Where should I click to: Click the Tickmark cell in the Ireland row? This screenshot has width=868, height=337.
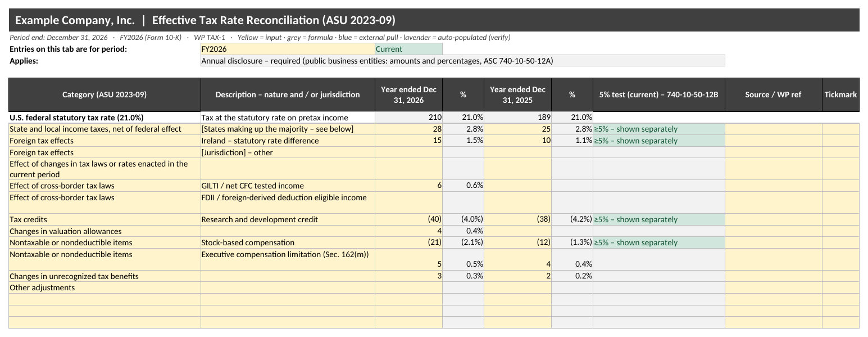840,141
